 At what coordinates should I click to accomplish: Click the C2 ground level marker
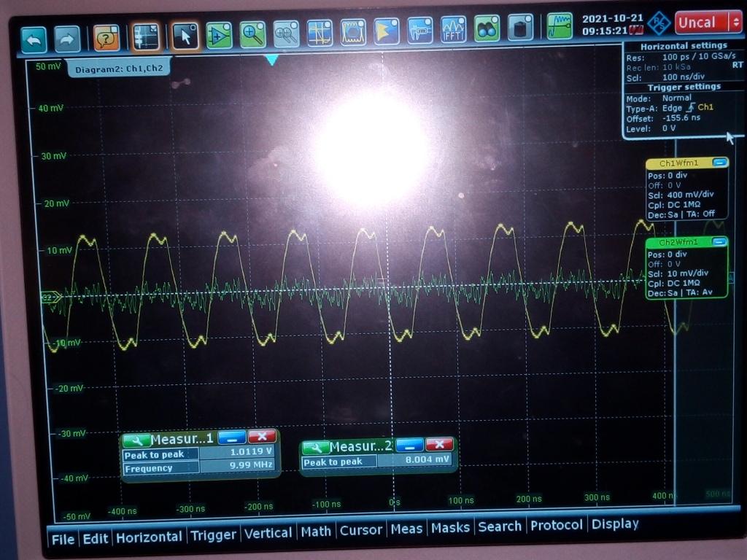[x=50, y=297]
